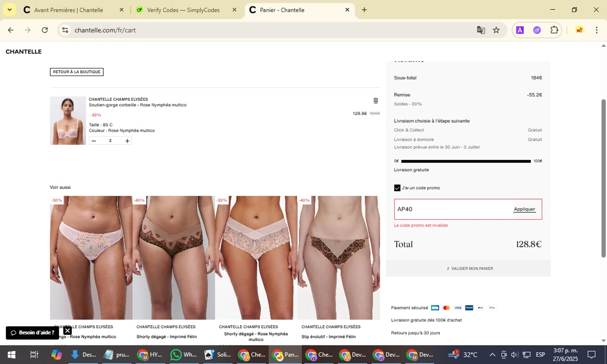Open the round purple extension icon
The image size is (607, 364).
537,30
